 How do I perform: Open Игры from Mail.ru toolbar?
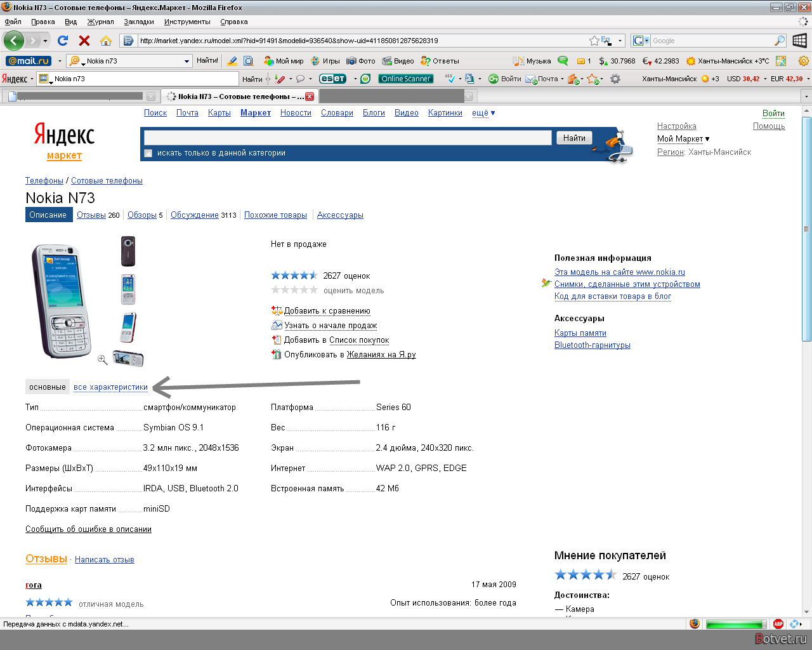(x=325, y=61)
